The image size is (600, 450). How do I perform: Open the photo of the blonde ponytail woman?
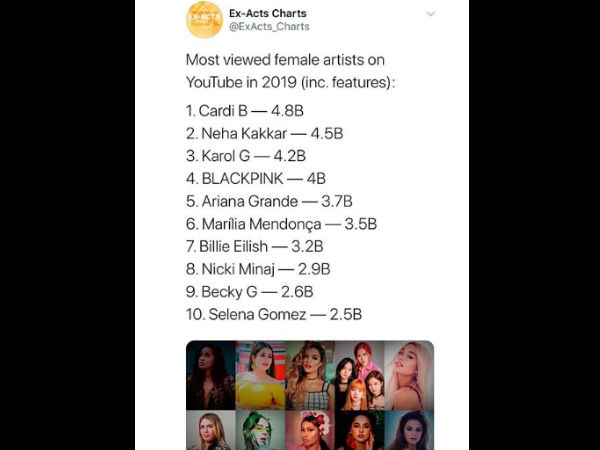(x=409, y=375)
